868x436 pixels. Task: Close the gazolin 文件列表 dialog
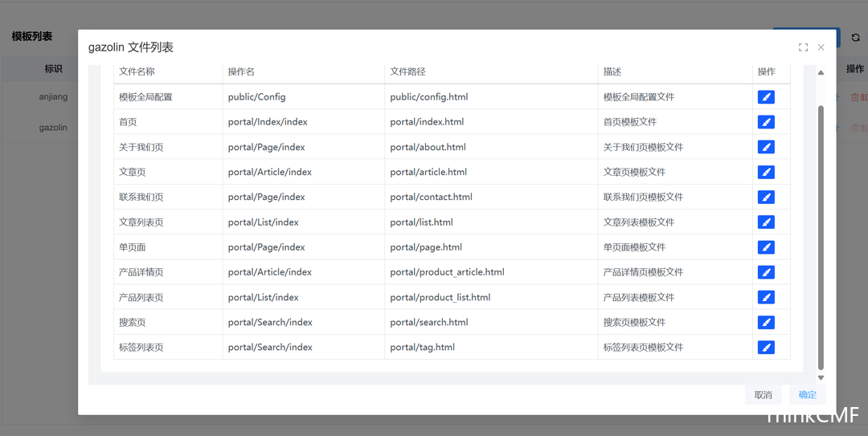821,47
